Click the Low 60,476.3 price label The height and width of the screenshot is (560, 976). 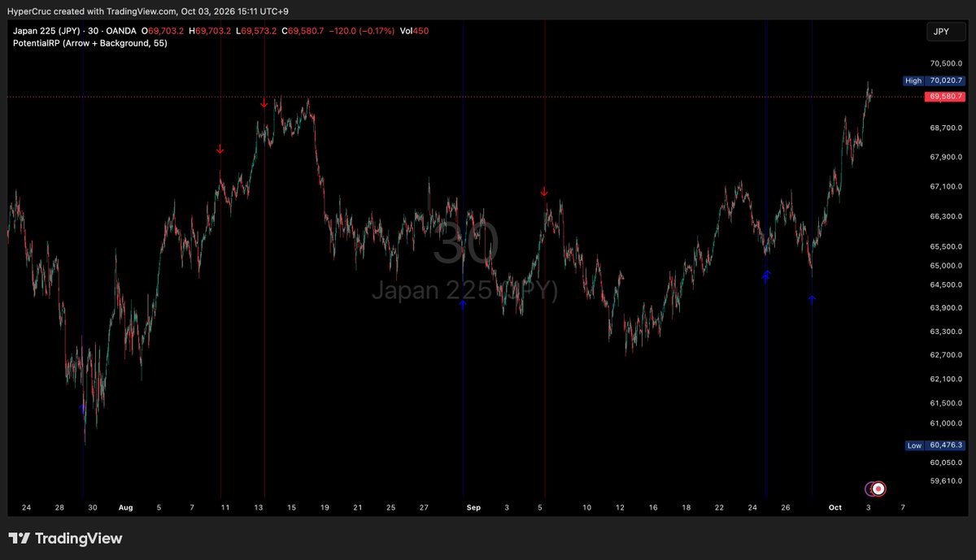934,445
